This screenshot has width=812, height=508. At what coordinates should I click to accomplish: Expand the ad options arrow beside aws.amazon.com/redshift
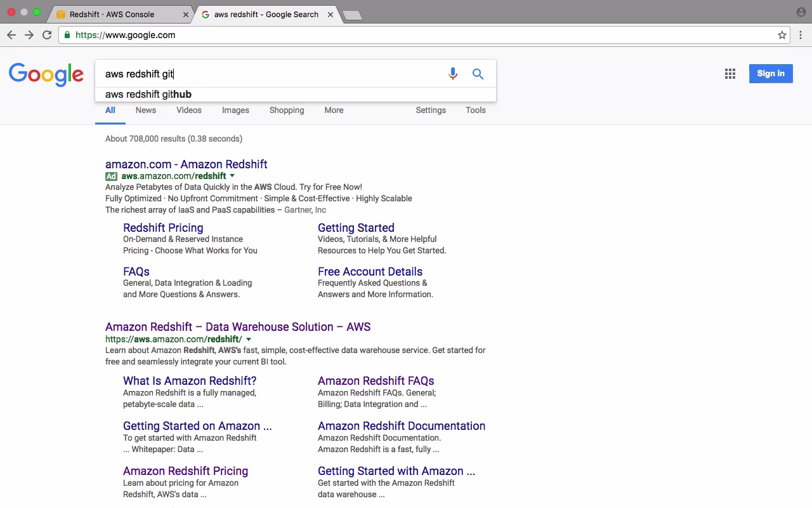232,176
